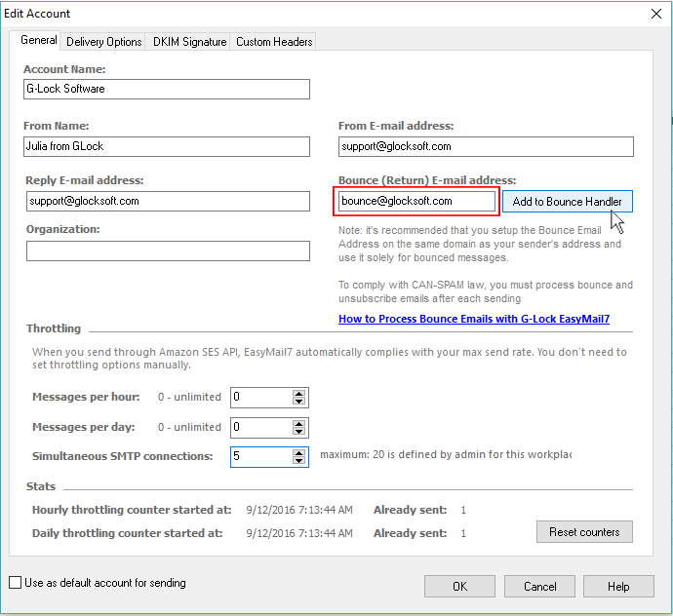The width and height of the screenshot is (673, 616).
Task: Click hourly counter start time 9/12/2016 7:13:44 AM
Action: (x=299, y=510)
